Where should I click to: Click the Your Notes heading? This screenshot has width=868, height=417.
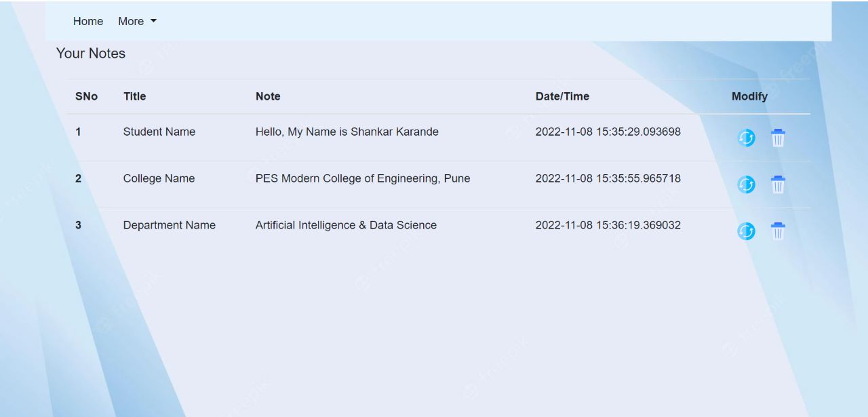(x=91, y=54)
